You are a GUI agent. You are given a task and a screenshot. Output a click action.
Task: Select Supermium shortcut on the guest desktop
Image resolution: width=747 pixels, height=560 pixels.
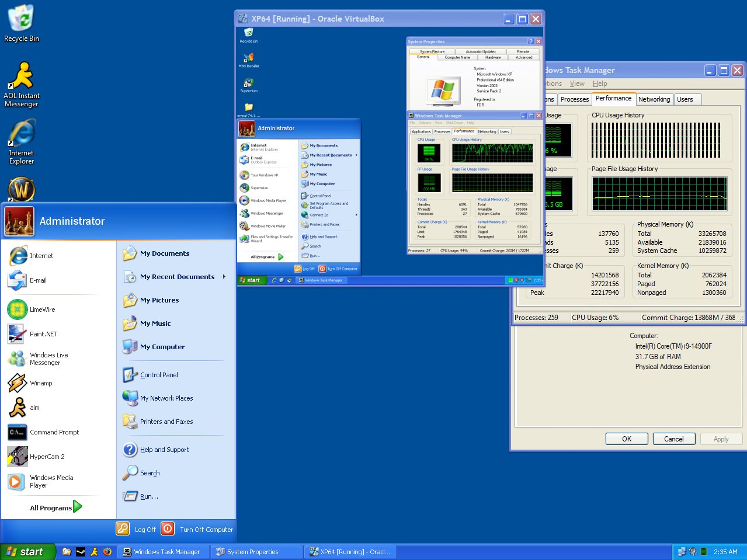coord(249,85)
